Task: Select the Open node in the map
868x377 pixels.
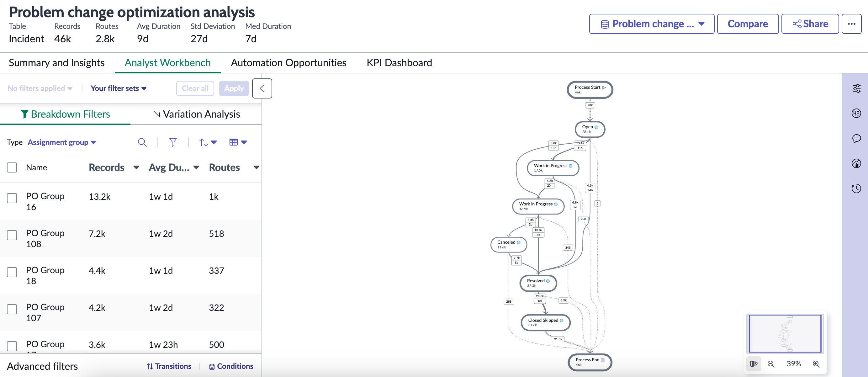Action: tap(590, 129)
